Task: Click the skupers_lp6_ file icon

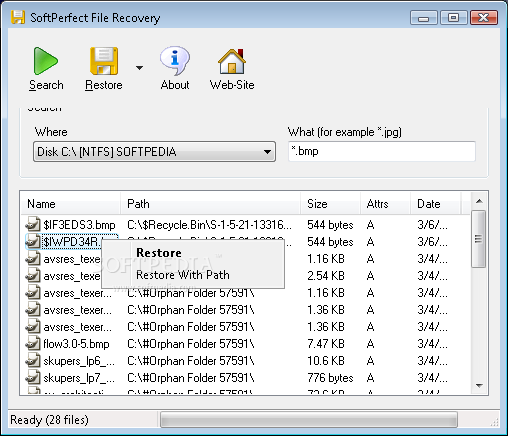Action: pos(33,360)
